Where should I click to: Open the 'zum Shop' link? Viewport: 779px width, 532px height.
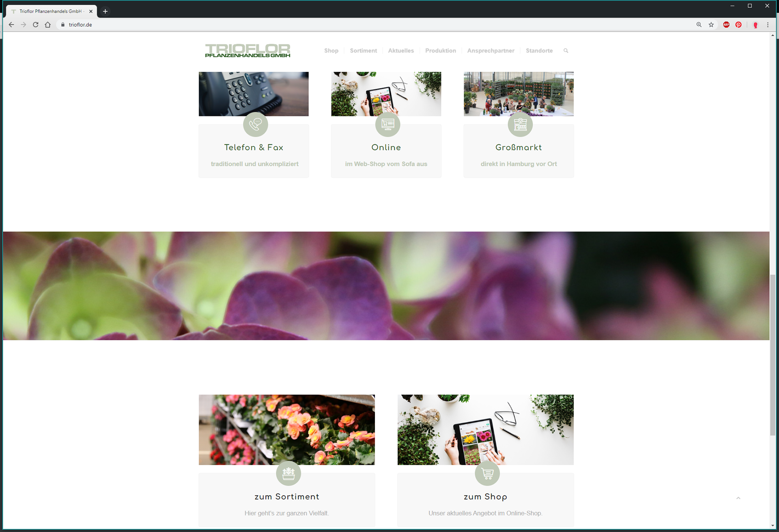pyautogui.click(x=486, y=497)
